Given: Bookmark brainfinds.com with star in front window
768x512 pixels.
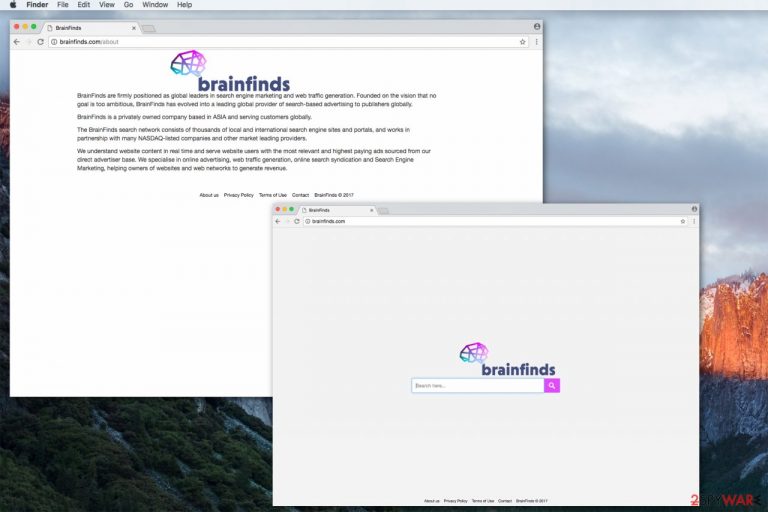Looking at the screenshot, I should tap(683, 221).
